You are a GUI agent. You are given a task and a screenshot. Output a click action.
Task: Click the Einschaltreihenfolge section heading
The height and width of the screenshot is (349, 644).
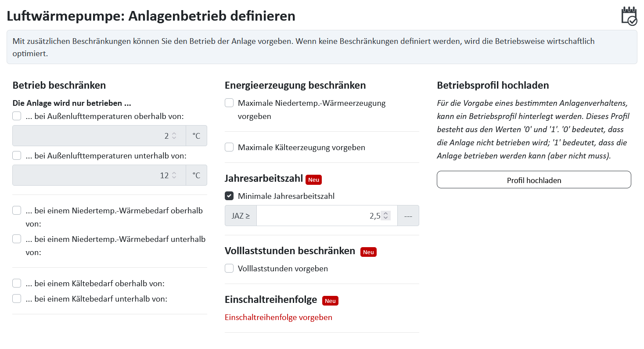tap(271, 299)
